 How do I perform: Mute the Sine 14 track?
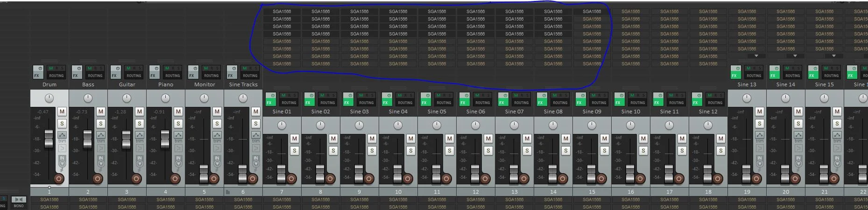coord(798,112)
